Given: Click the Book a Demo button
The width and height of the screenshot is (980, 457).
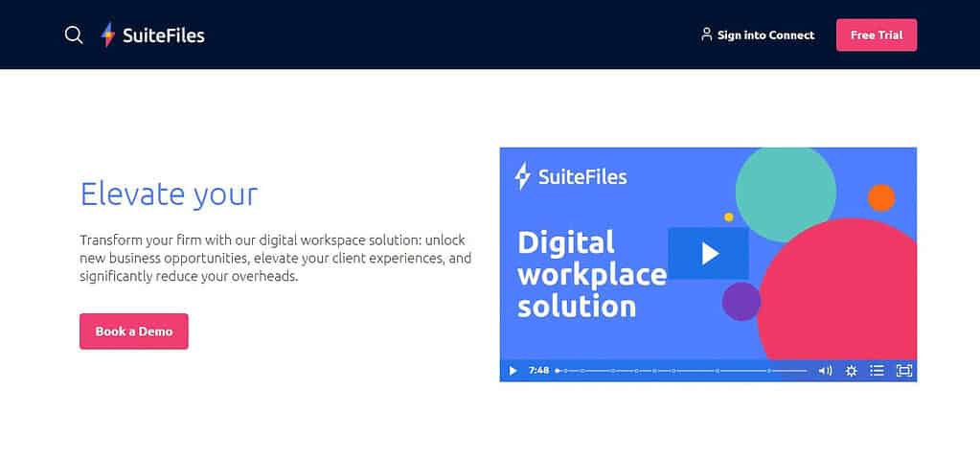Looking at the screenshot, I should (134, 331).
